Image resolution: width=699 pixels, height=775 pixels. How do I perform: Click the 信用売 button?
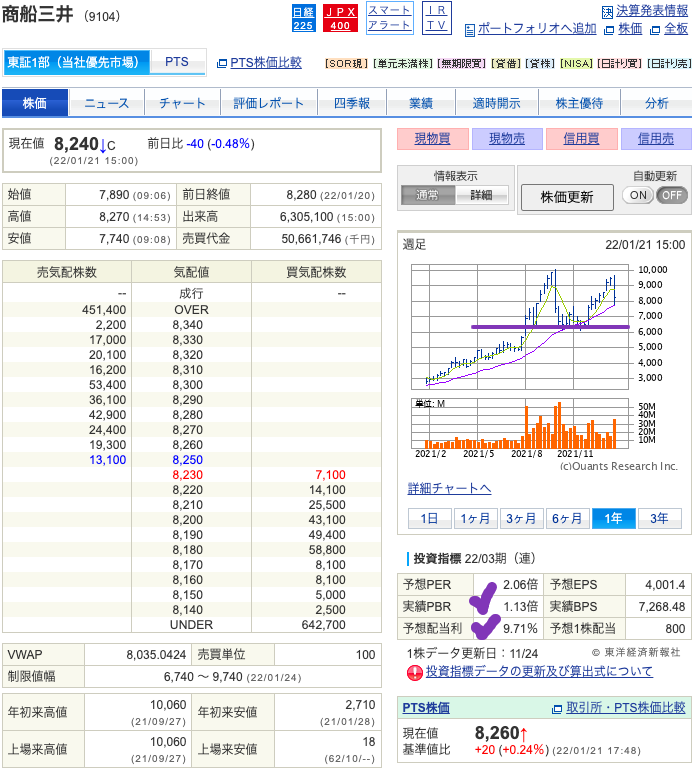pyautogui.click(x=656, y=139)
